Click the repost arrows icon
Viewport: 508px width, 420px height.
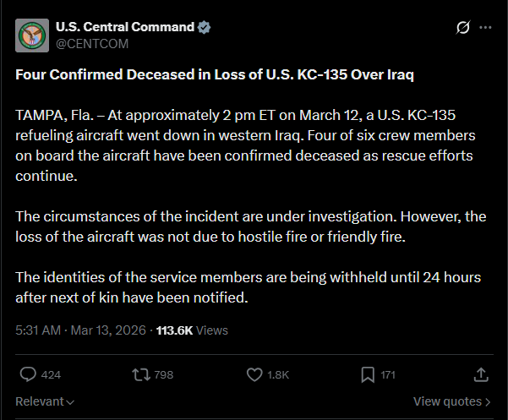(x=139, y=374)
